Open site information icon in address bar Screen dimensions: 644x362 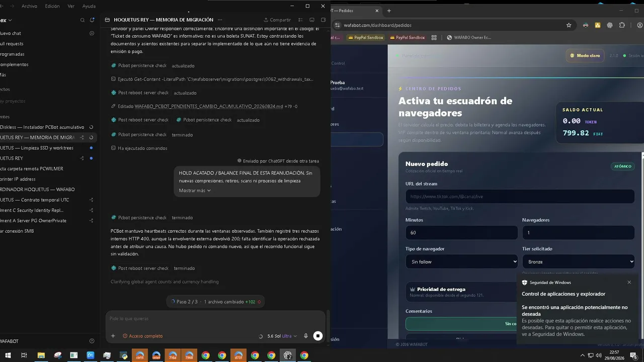tap(338, 25)
